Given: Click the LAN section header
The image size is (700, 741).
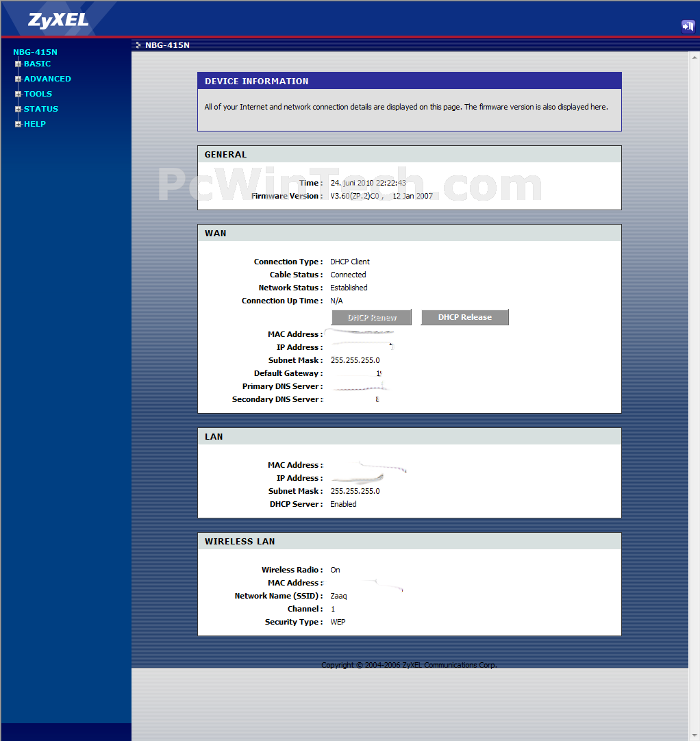Looking at the screenshot, I should point(410,437).
